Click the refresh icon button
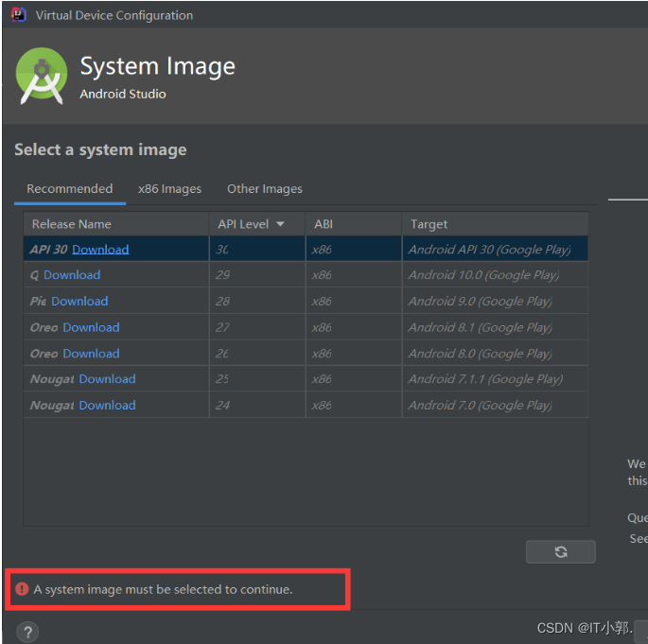The width and height of the screenshot is (648, 644). click(x=560, y=551)
